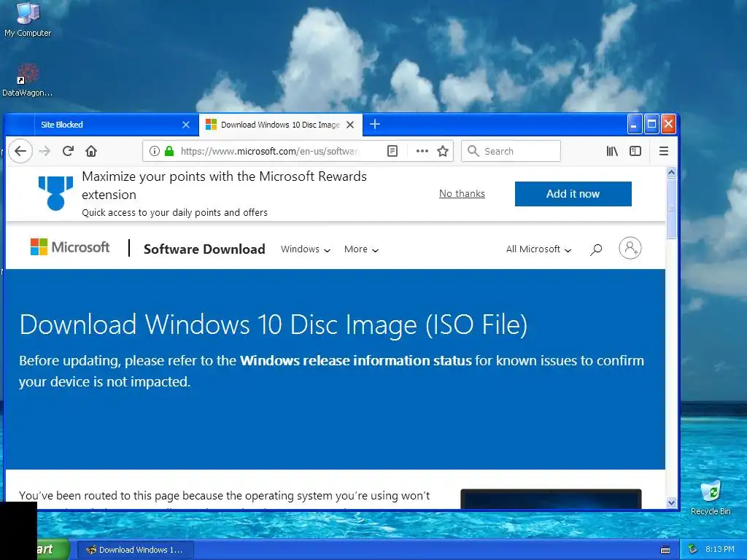Select the Recycle Bin icon
The width and height of the screenshot is (747, 560).
(x=711, y=497)
